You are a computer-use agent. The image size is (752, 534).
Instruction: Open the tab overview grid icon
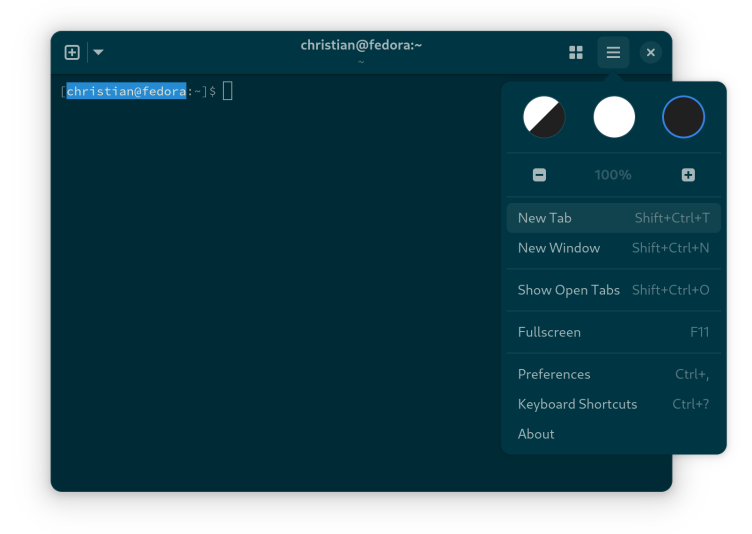(576, 52)
